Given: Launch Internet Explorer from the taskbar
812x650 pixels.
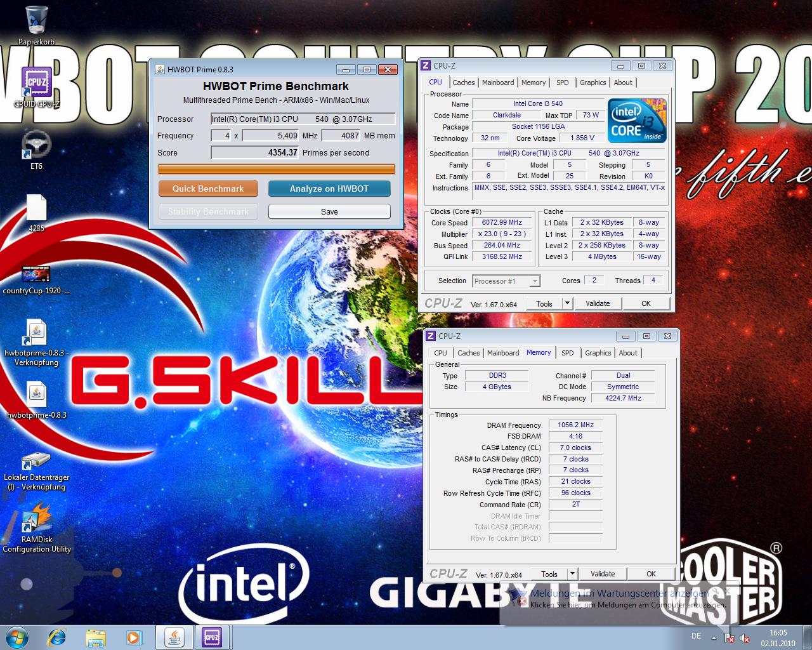Looking at the screenshot, I should click(x=57, y=637).
